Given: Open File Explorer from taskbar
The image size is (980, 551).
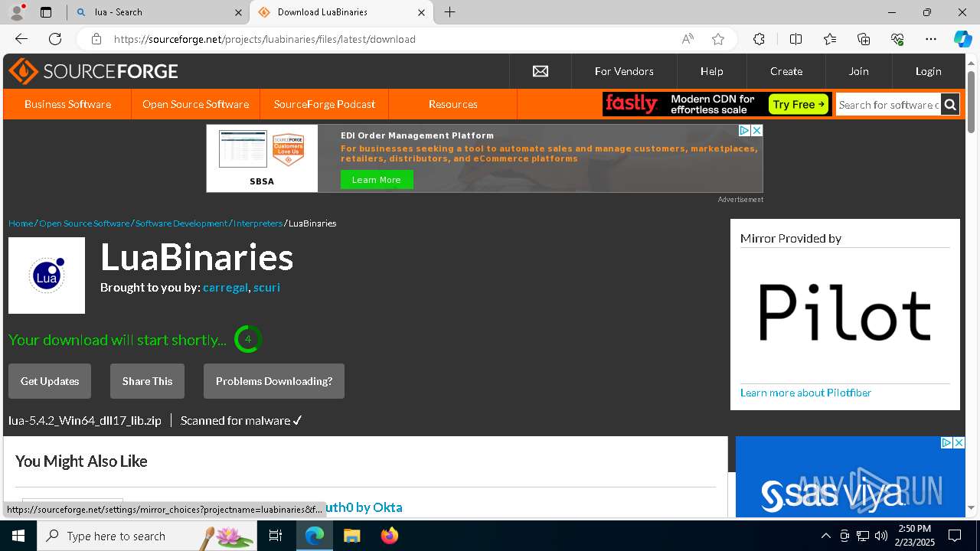Looking at the screenshot, I should (351, 536).
